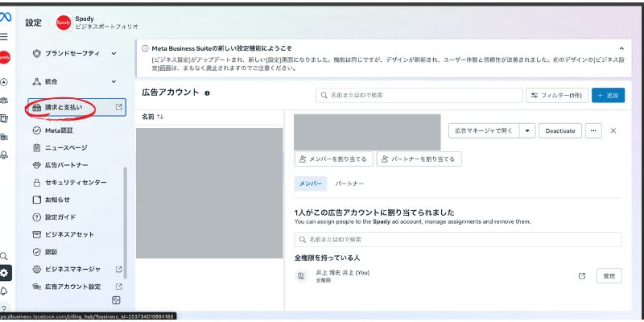The width and height of the screenshot is (644, 322).
Task: Click the Deactivate button
Action: [x=560, y=130]
